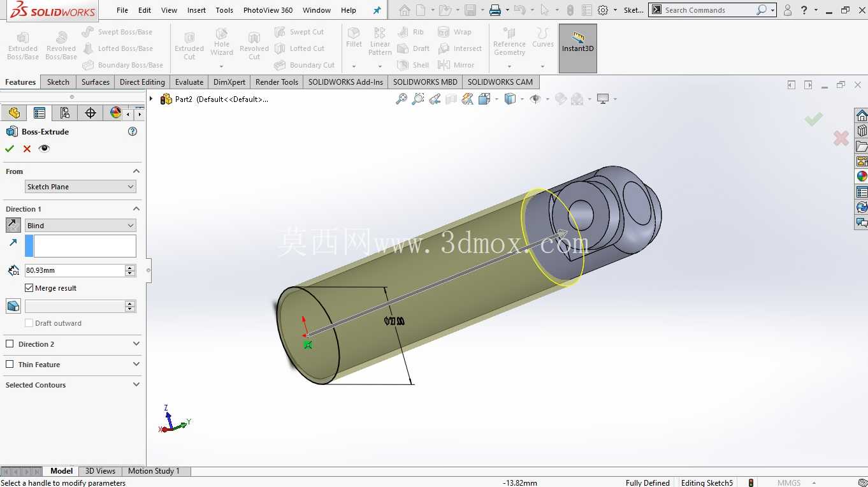The height and width of the screenshot is (487, 868).
Task: Uncheck Merge result checkbox
Action: click(29, 288)
